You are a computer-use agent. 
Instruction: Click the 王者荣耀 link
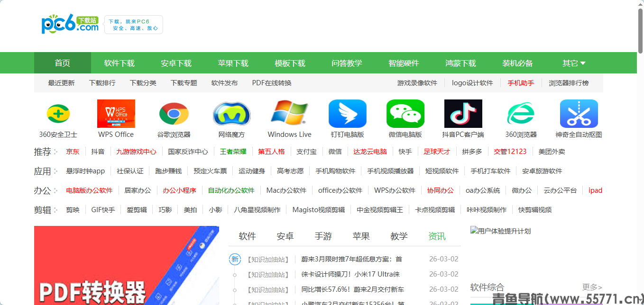(233, 152)
